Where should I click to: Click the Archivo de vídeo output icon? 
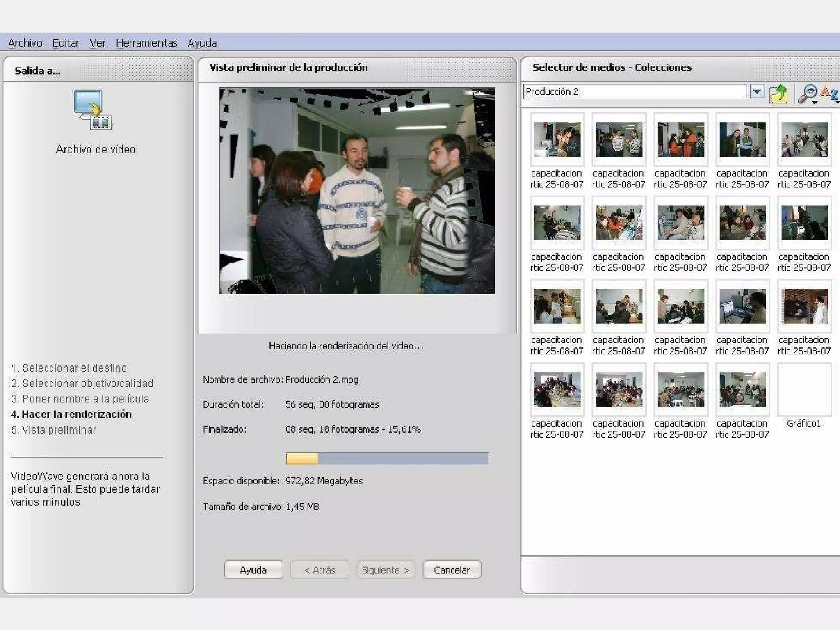[x=93, y=110]
